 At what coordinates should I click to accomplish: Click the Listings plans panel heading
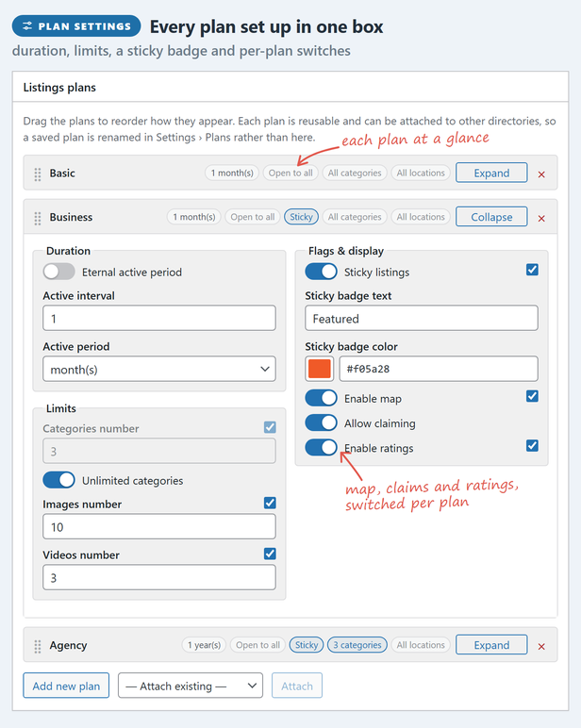pos(59,88)
